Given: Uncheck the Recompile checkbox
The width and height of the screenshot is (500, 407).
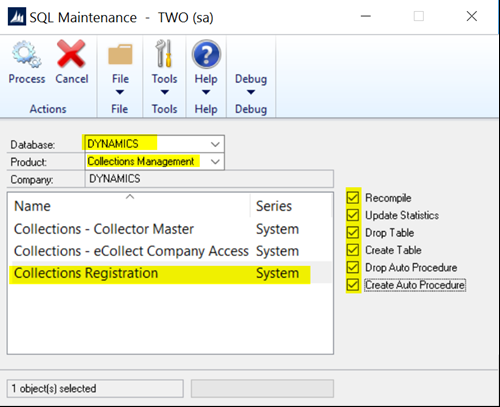Looking at the screenshot, I should click(353, 198).
